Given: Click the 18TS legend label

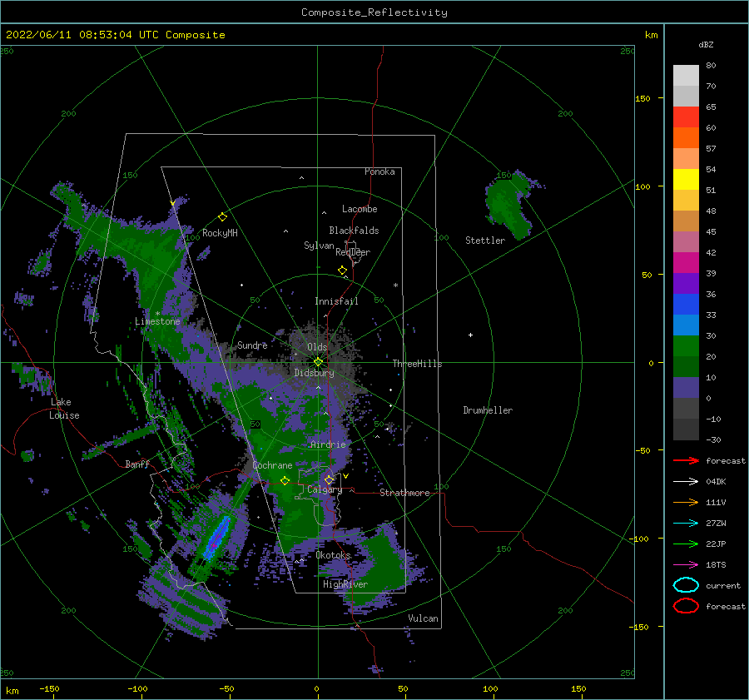Looking at the screenshot, I should point(716,565).
